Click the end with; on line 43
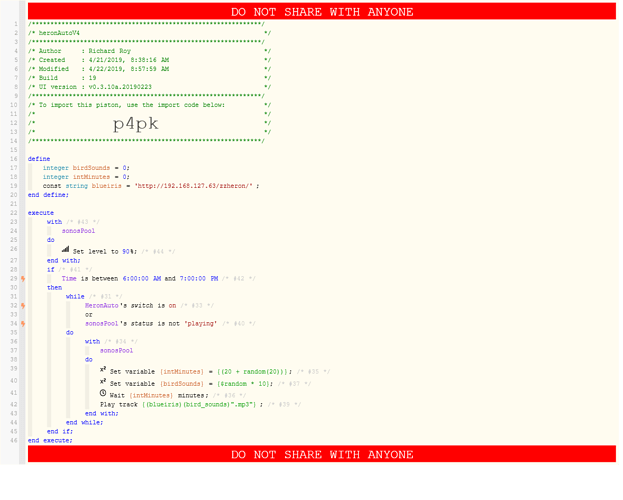Viewport: 623px width, 500px height. pyautogui.click(x=101, y=414)
